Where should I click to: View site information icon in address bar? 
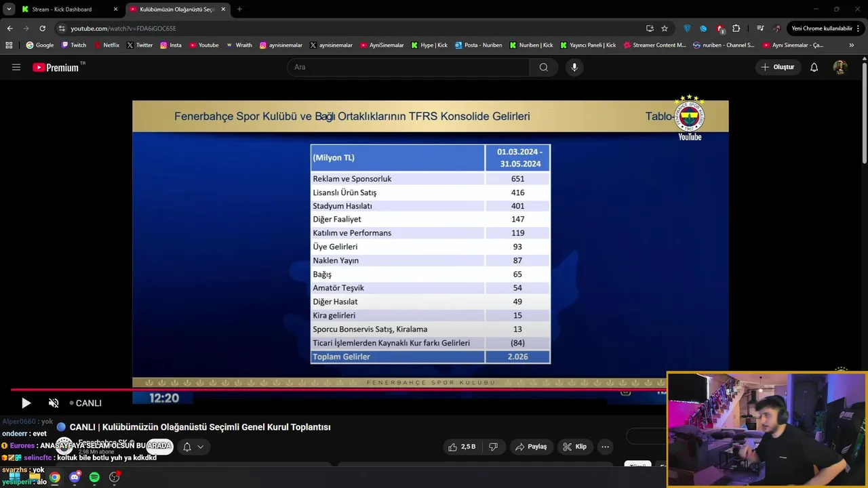[62, 28]
